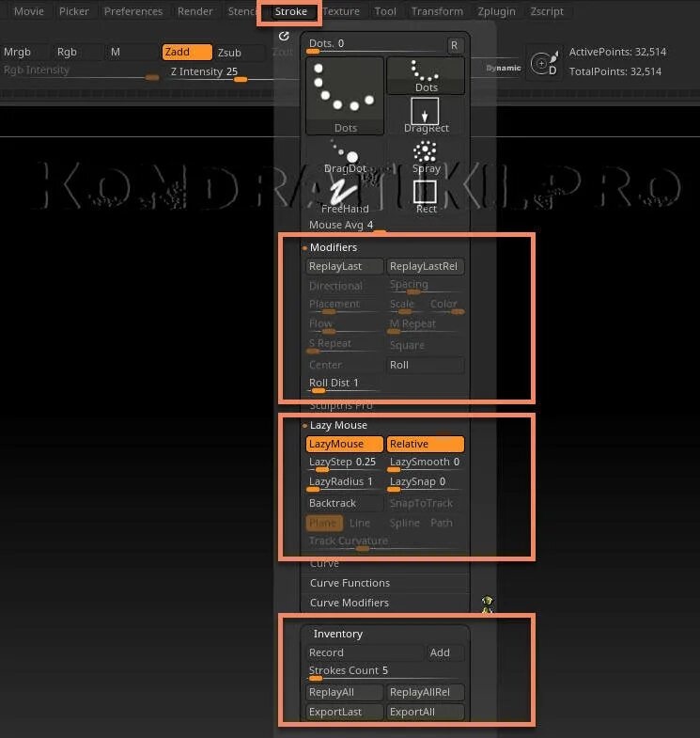Open the Render menu
This screenshot has width=700, height=738.
pyautogui.click(x=194, y=11)
